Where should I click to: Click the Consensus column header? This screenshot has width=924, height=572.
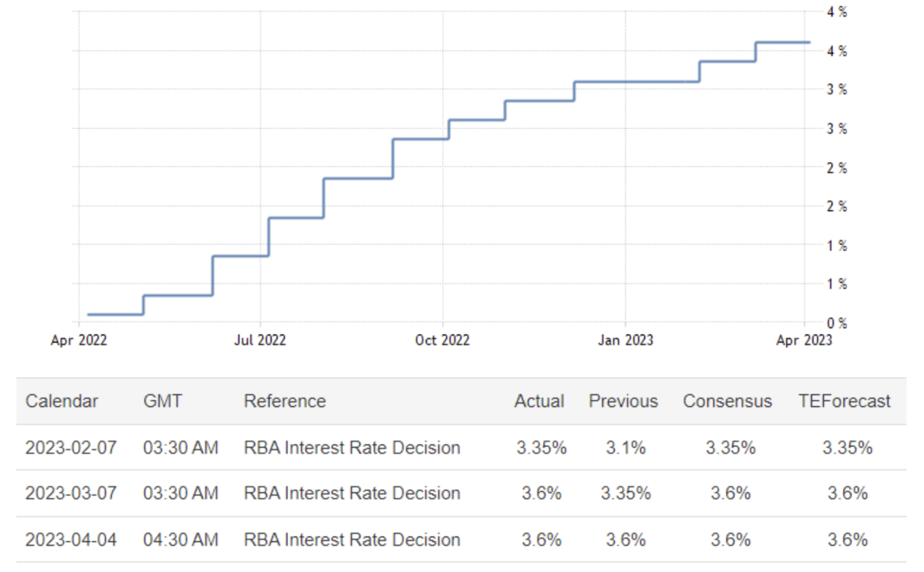point(727,401)
